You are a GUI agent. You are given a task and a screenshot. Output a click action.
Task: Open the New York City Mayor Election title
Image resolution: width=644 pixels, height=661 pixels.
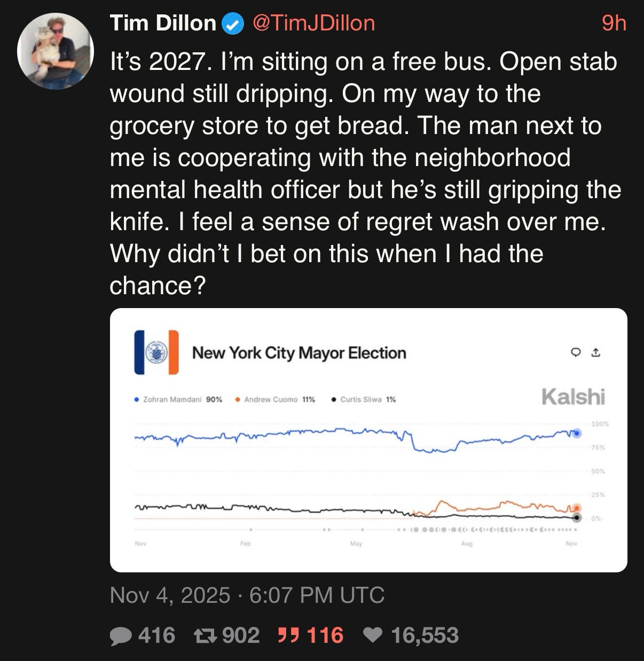[299, 353]
